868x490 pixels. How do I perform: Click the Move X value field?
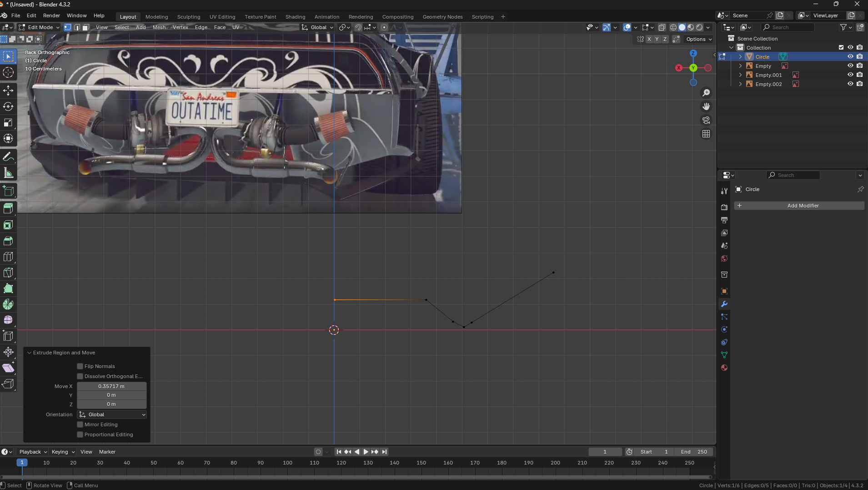click(x=111, y=386)
